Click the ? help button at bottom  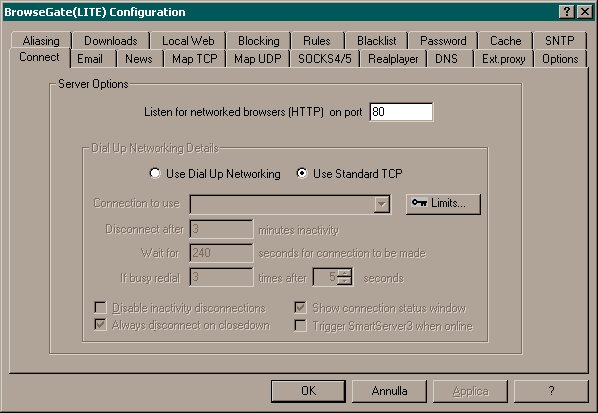point(551,391)
